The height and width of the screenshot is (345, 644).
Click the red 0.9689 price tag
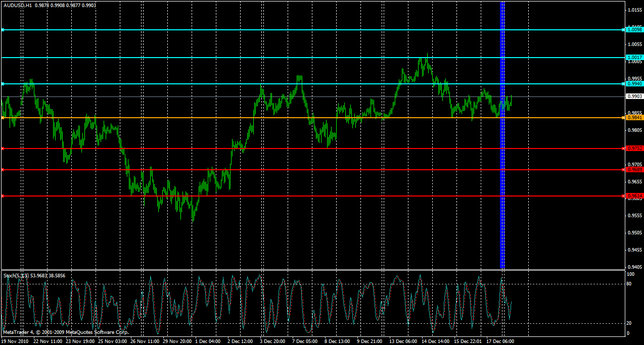(x=634, y=170)
